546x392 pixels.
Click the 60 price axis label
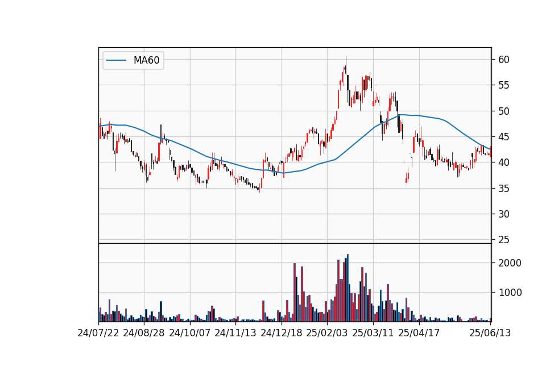503,60
